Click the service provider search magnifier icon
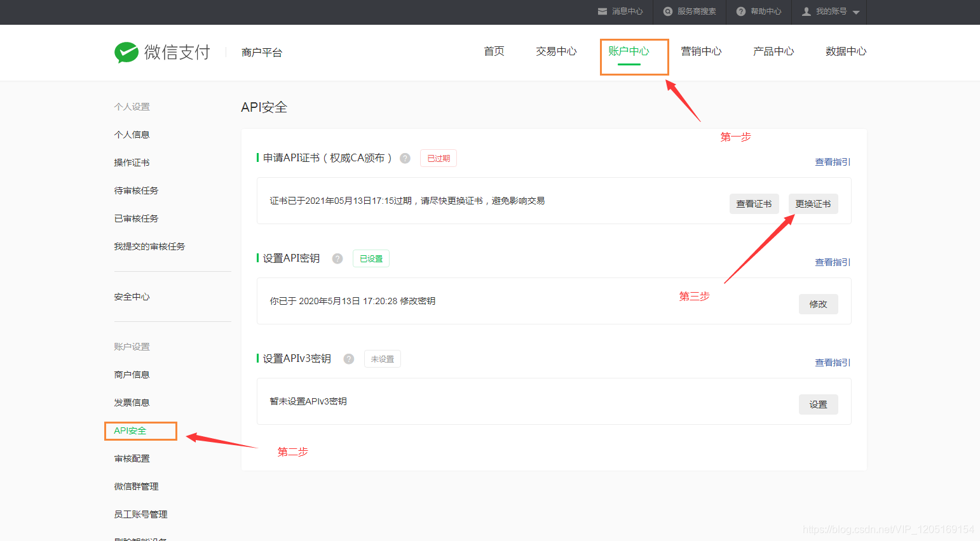This screenshot has height=541, width=980. click(x=668, y=11)
